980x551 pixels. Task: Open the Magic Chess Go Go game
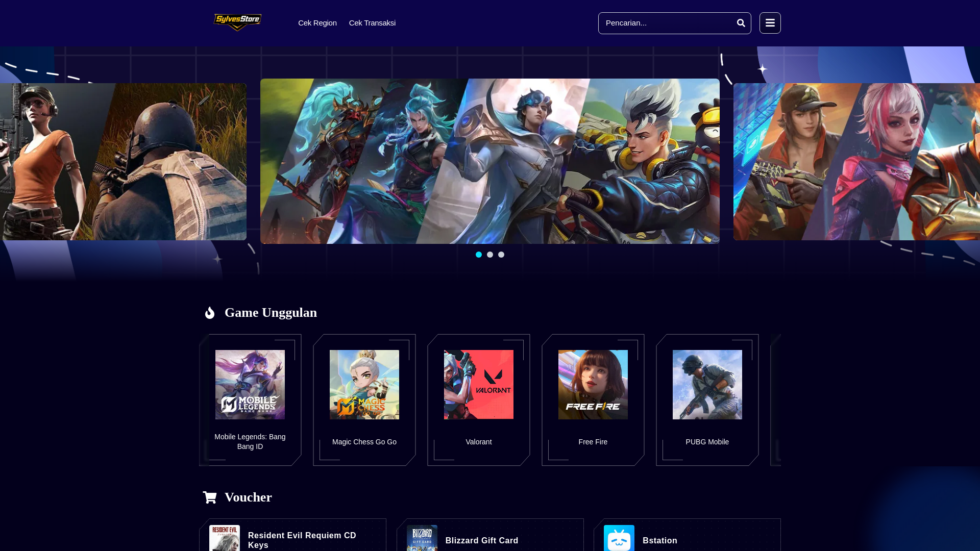pyautogui.click(x=364, y=400)
